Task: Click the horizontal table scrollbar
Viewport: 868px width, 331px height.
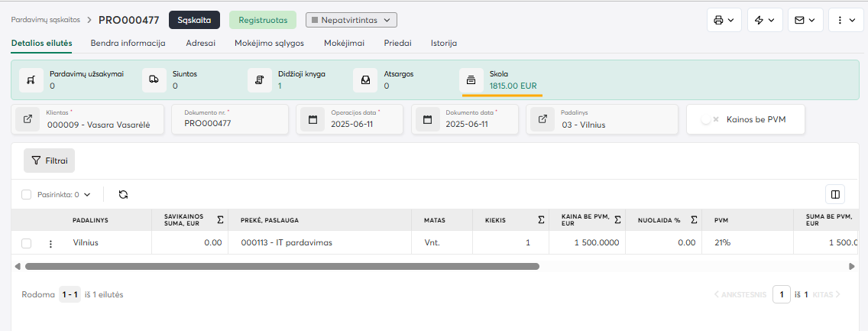Action: coord(282,267)
